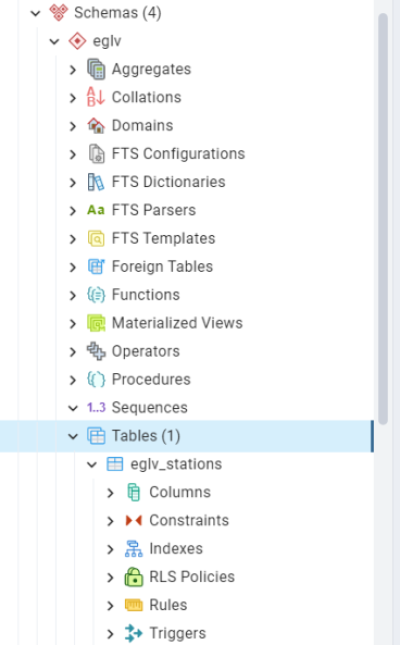
Task: Expand the Functions node chevron
Action: point(73,295)
